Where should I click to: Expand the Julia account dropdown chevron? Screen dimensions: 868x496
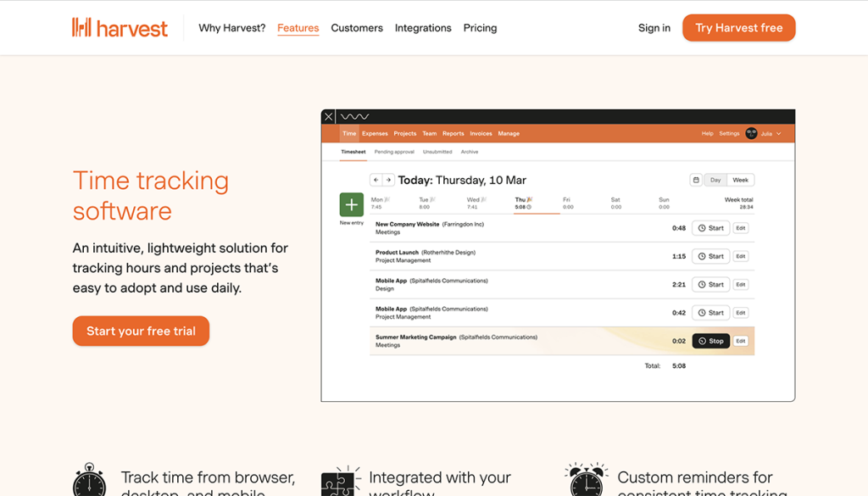[x=779, y=133]
